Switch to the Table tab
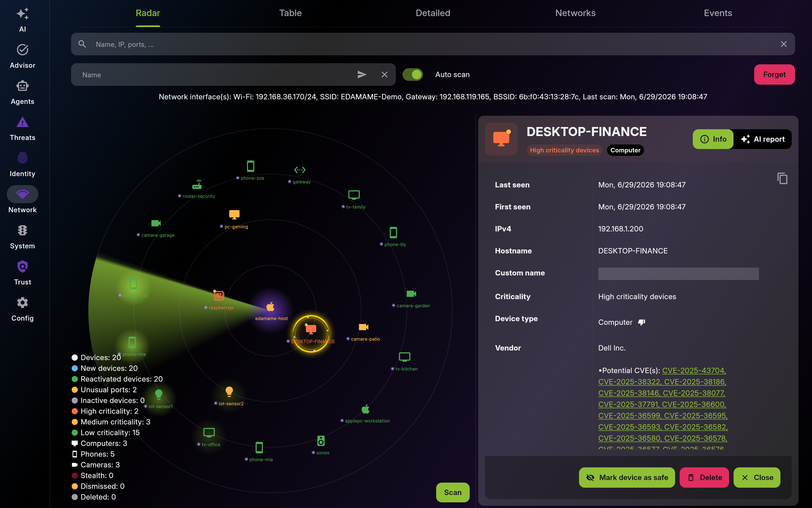The image size is (812, 508). (290, 13)
